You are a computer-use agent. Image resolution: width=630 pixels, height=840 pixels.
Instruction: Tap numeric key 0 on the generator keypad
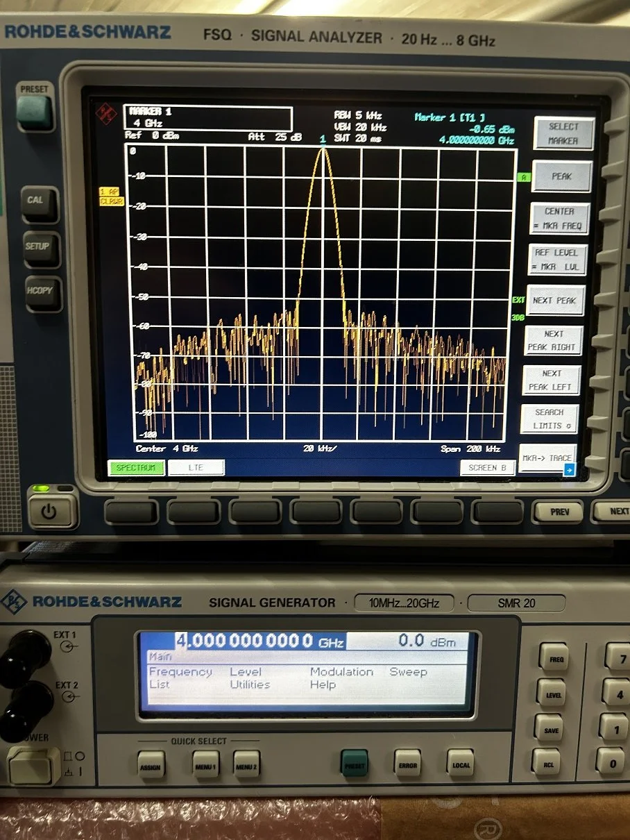point(611,763)
